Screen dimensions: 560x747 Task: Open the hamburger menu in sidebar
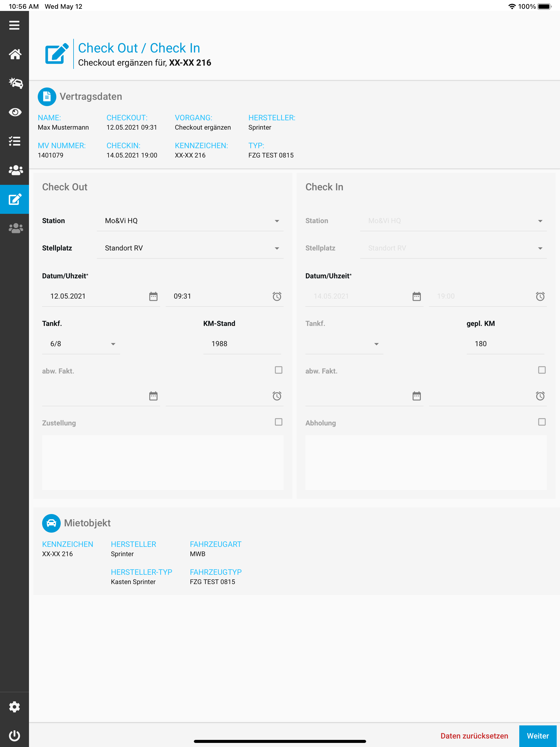14,25
